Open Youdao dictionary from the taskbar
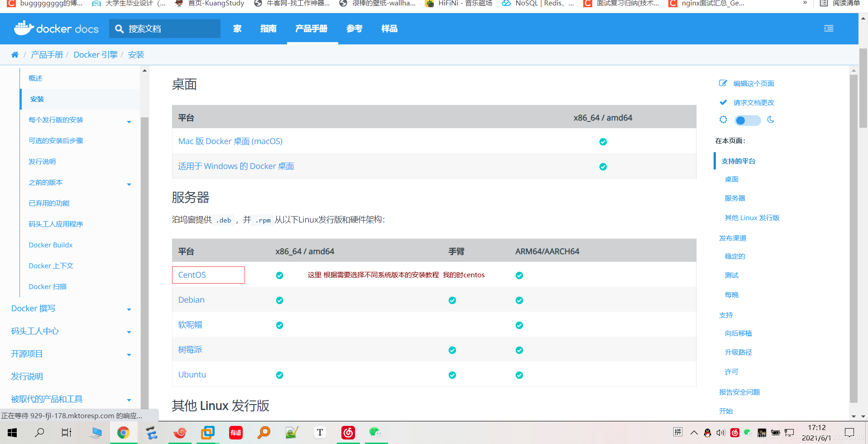The image size is (868, 444). coord(235,433)
